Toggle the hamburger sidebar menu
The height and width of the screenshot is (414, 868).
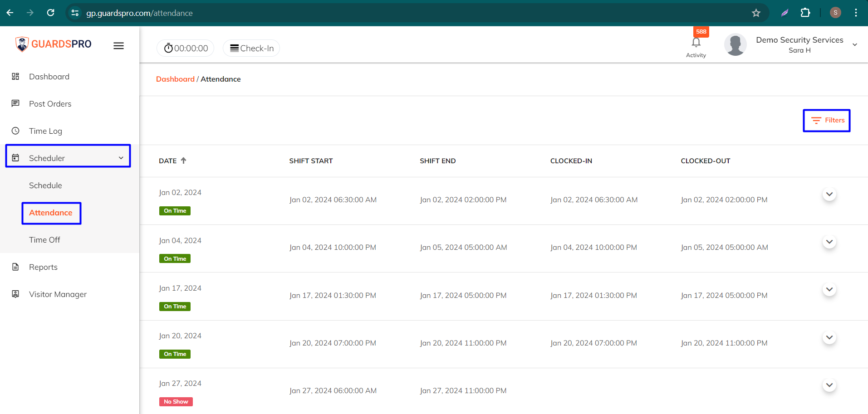coord(118,46)
